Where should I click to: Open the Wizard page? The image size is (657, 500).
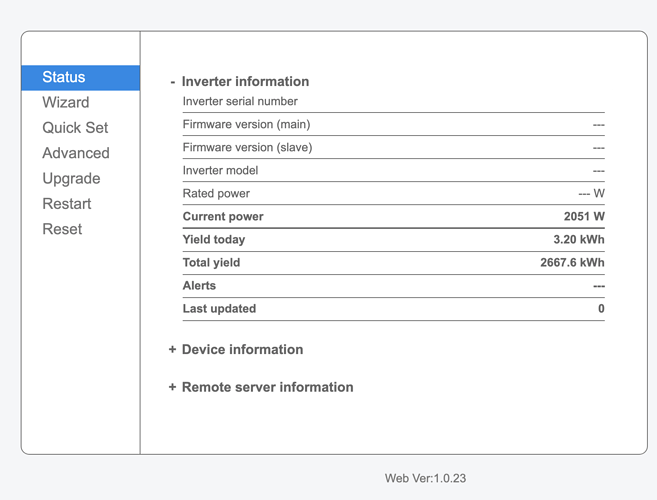coord(65,103)
